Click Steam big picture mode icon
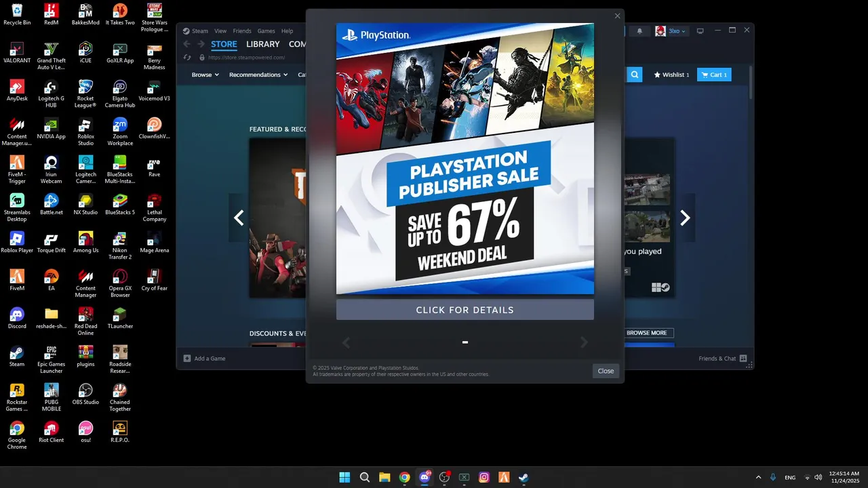The height and width of the screenshot is (488, 868). tap(700, 30)
